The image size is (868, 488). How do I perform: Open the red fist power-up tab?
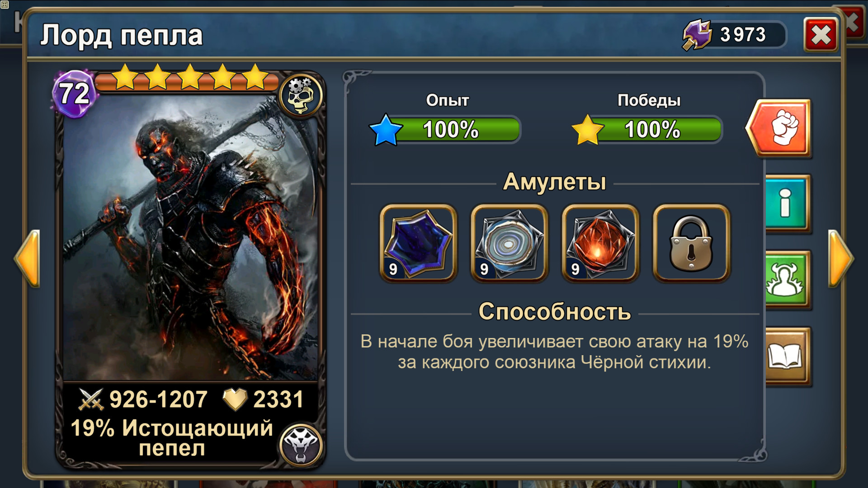(779, 128)
